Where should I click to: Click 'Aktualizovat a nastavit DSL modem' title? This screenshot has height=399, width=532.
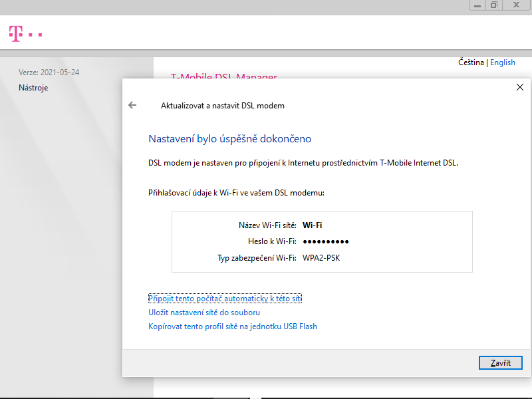pyautogui.click(x=223, y=106)
